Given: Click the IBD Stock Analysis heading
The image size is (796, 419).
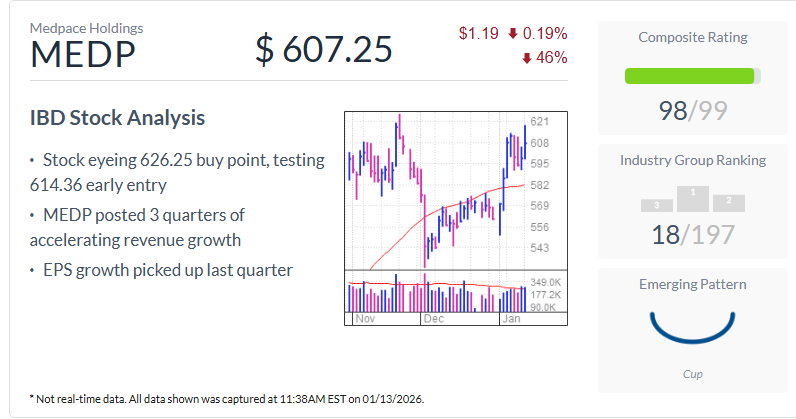Looking at the screenshot, I should click(x=117, y=118).
